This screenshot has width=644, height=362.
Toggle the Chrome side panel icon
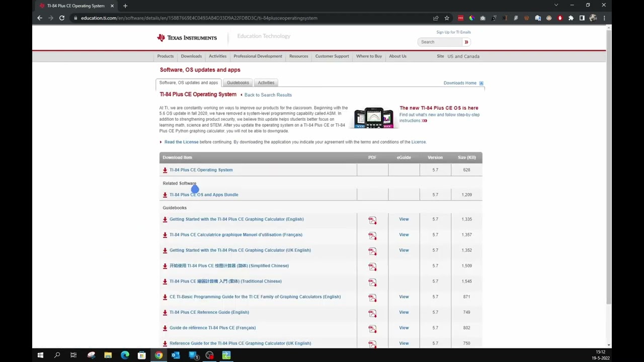[x=582, y=18]
